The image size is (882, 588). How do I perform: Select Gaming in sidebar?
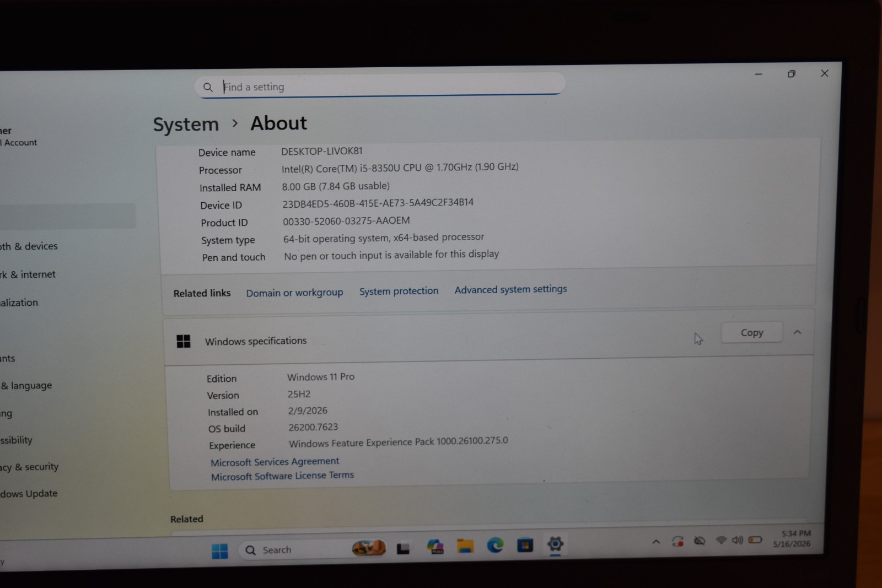[x=6, y=413]
